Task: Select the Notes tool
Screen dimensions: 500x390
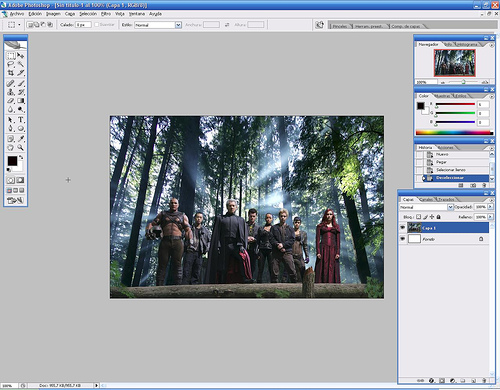Action: (x=11, y=139)
